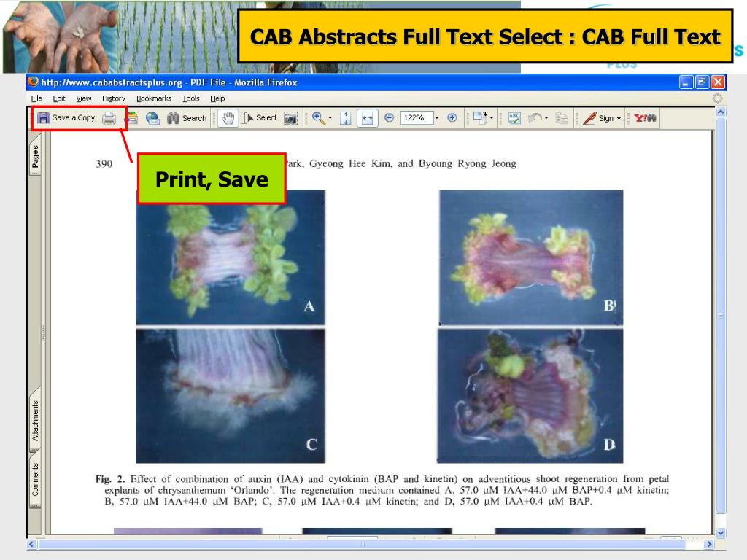Click the Search text label in toolbar
This screenshot has height=560, width=747.
click(x=194, y=118)
